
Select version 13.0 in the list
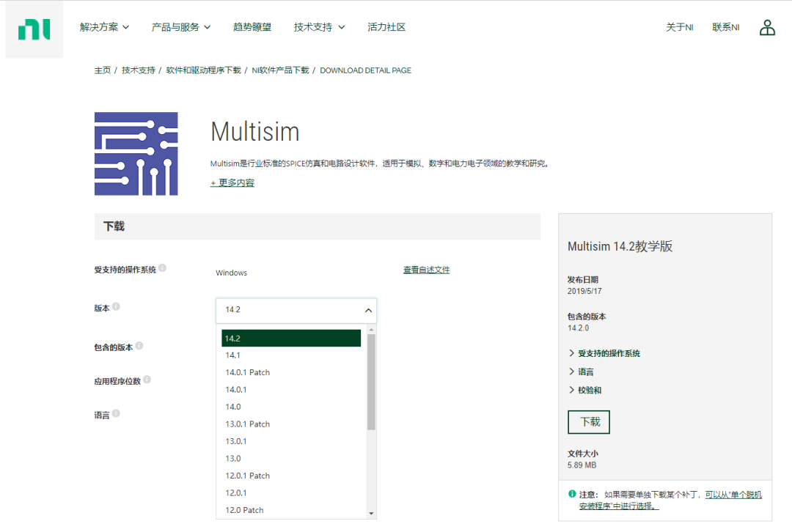click(x=291, y=458)
